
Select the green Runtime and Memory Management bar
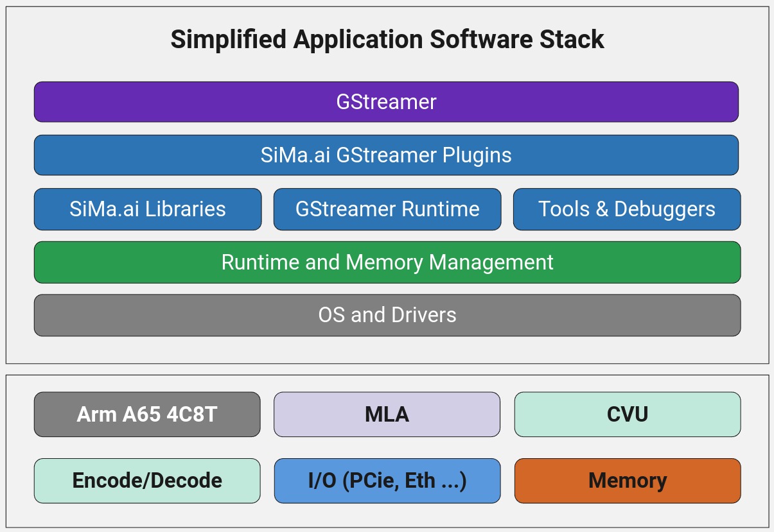coord(387,262)
